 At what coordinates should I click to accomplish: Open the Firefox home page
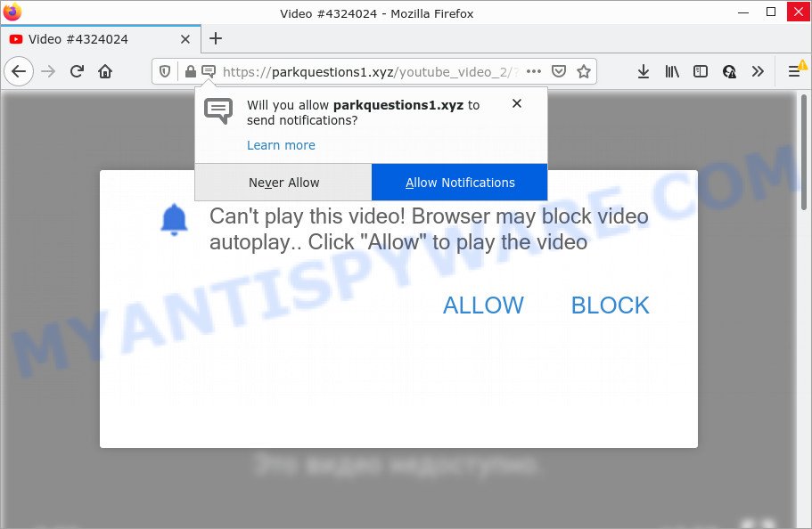coord(105,71)
